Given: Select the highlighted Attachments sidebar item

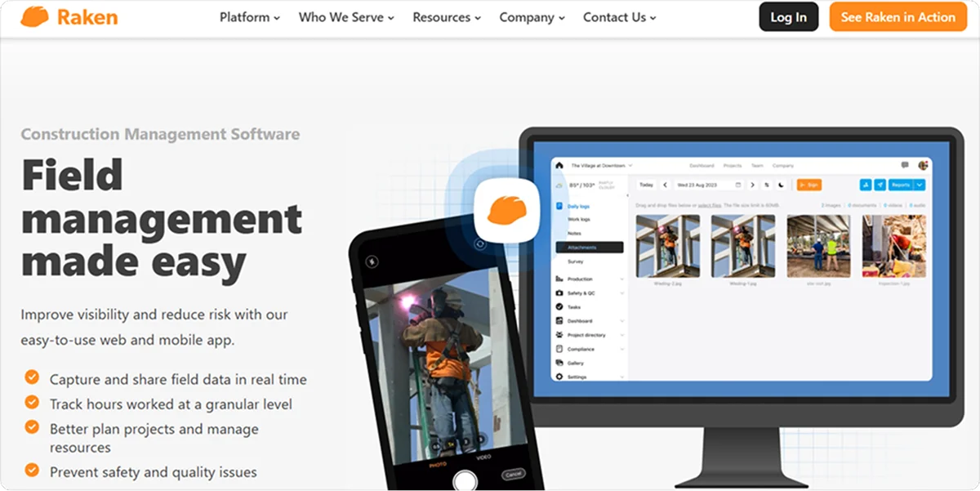Looking at the screenshot, I should tap(590, 248).
